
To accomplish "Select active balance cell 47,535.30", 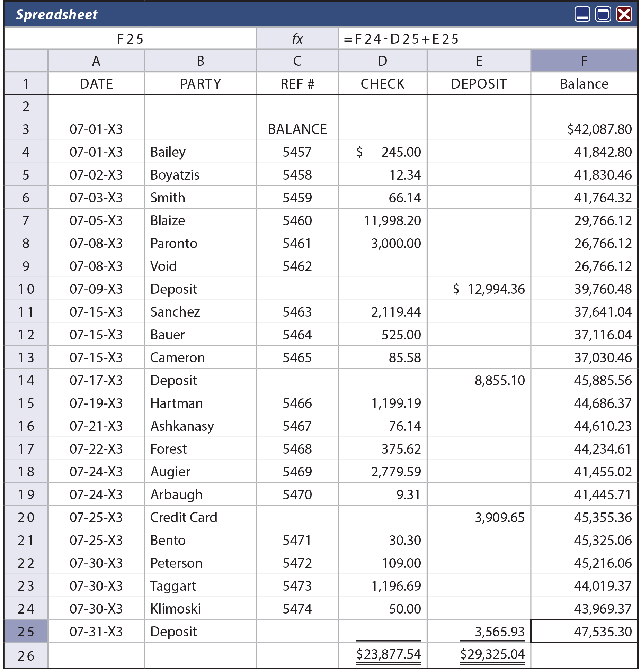I will click(x=584, y=631).
